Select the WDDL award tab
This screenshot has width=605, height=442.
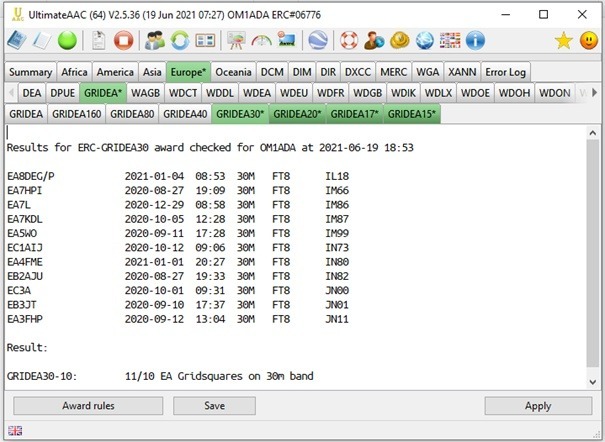click(x=220, y=93)
